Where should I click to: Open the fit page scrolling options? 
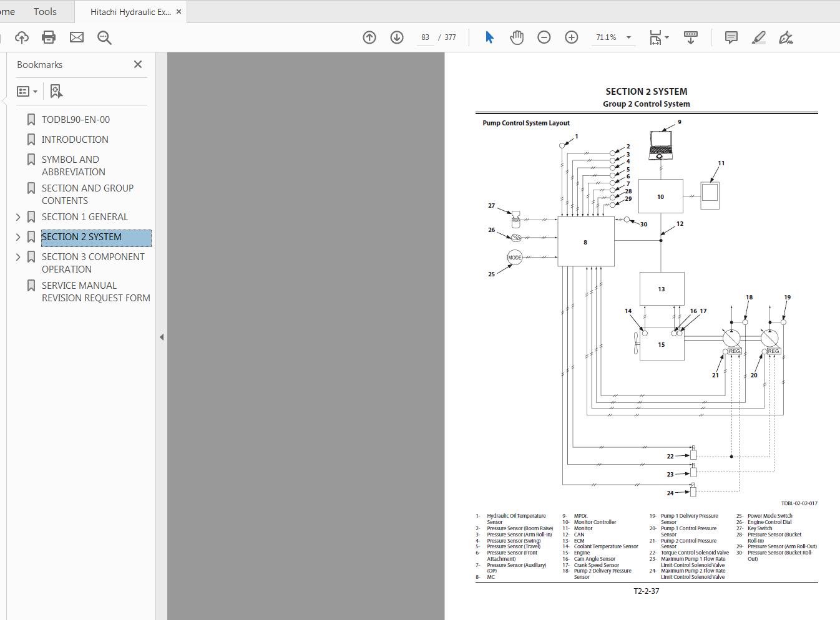(658, 37)
